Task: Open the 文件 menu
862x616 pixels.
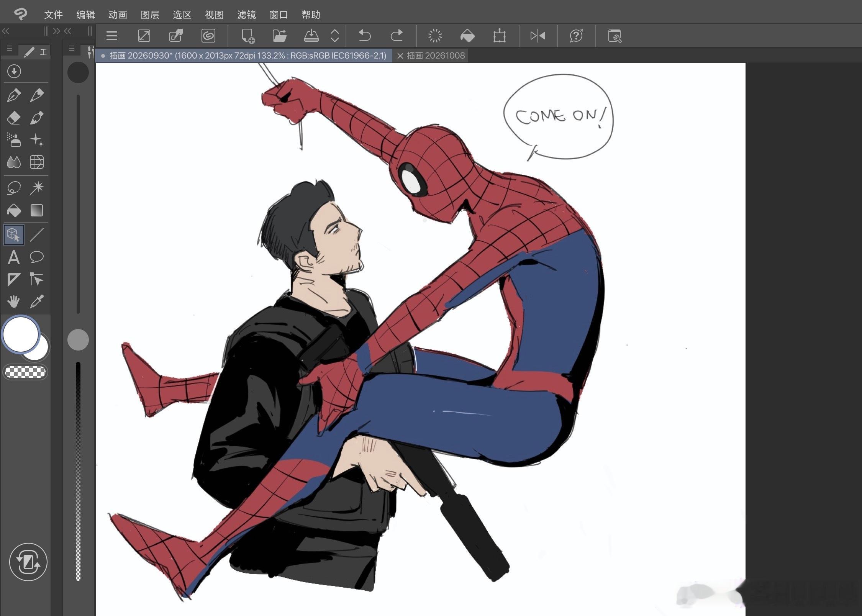Action: pos(53,15)
